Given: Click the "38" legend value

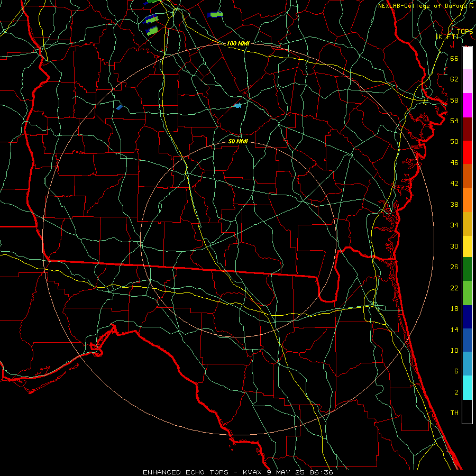Looking at the screenshot, I should click(x=454, y=204).
